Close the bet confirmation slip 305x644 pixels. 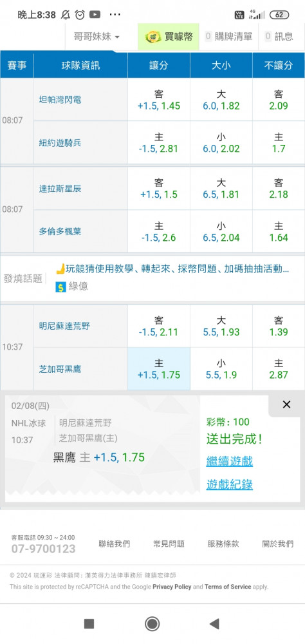click(x=286, y=404)
